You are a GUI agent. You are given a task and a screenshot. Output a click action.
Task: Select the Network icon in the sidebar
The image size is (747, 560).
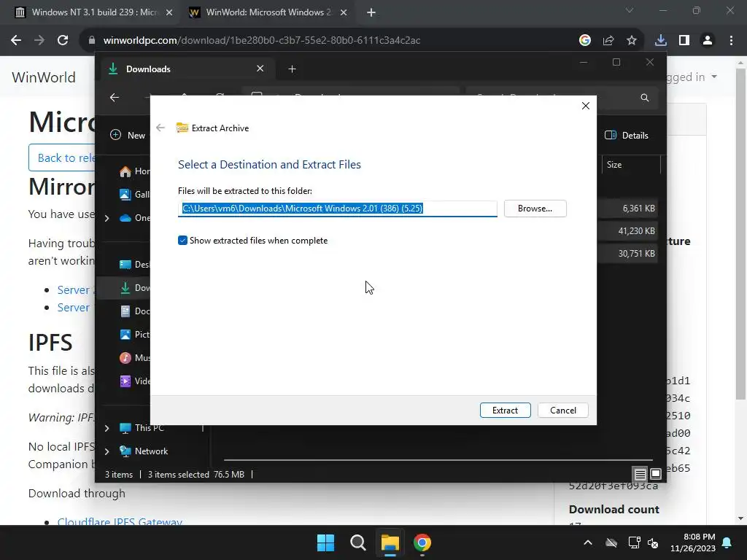click(x=125, y=451)
